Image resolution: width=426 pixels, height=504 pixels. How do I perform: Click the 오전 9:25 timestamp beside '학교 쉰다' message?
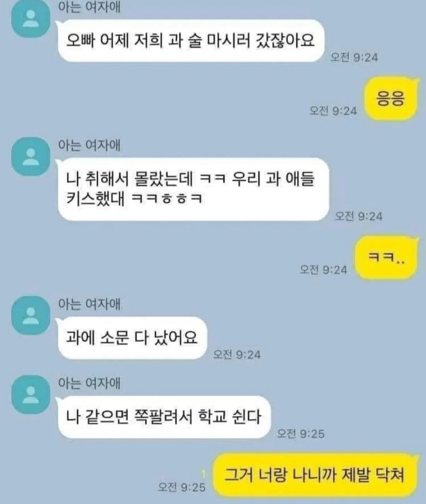(300, 434)
